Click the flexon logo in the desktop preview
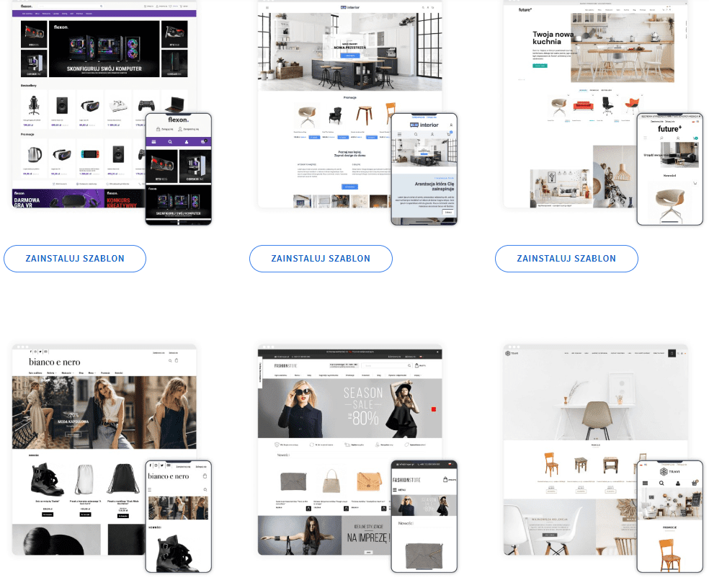Viewport: 709px width, 588px height. 27,6
